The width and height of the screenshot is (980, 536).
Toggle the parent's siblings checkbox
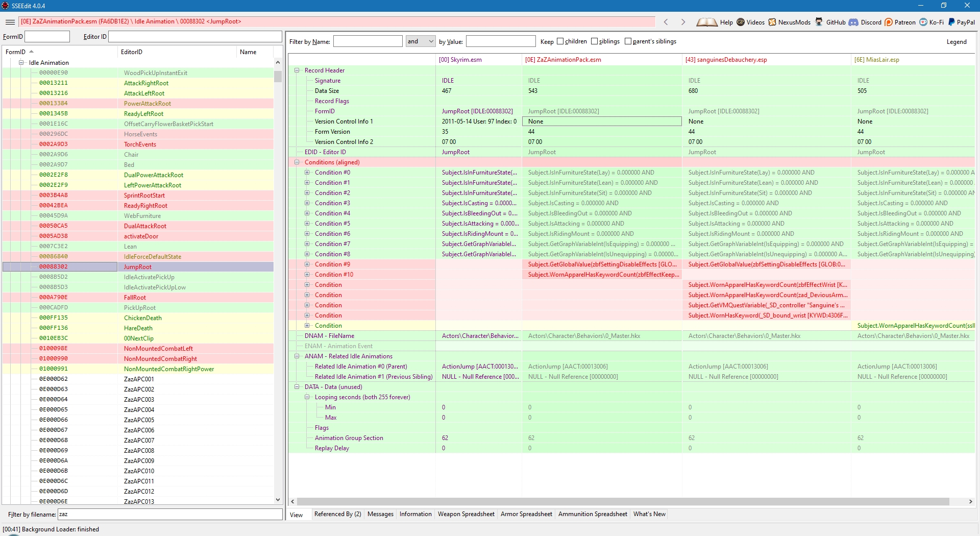tap(628, 41)
